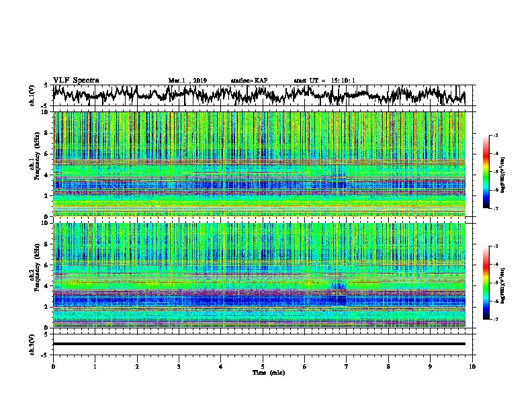532x411 pixels.
Task: Click time axis tick label '4'
Action: (221, 367)
